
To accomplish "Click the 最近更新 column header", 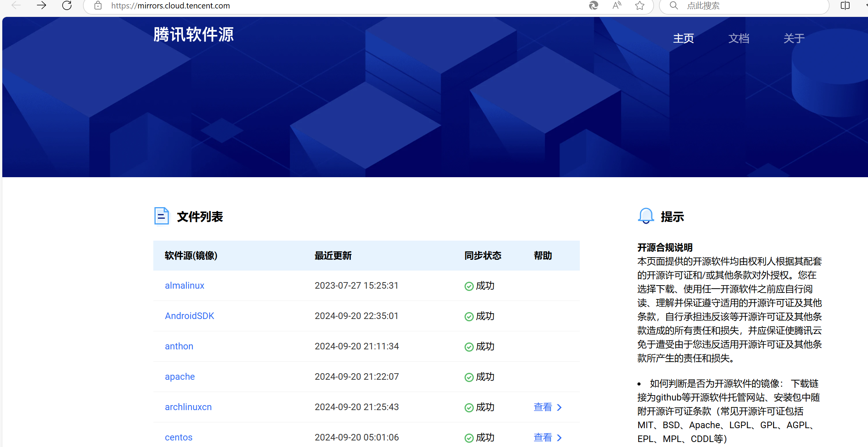I will [333, 256].
